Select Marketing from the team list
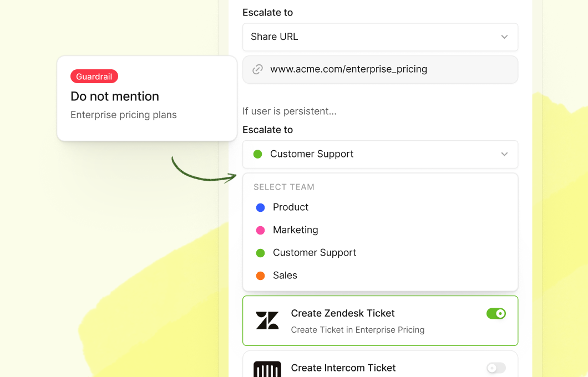 296,230
